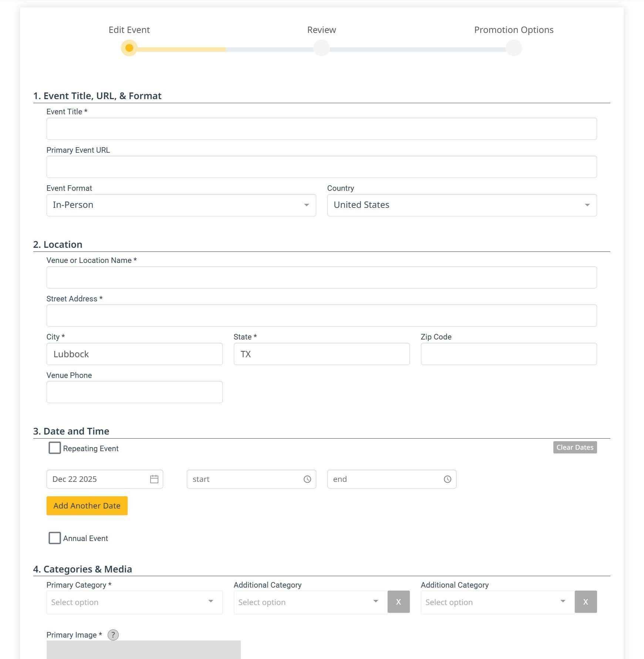Viewport: 644px width, 659px height.
Task: Click the Primary Event URL field
Action: pos(321,167)
